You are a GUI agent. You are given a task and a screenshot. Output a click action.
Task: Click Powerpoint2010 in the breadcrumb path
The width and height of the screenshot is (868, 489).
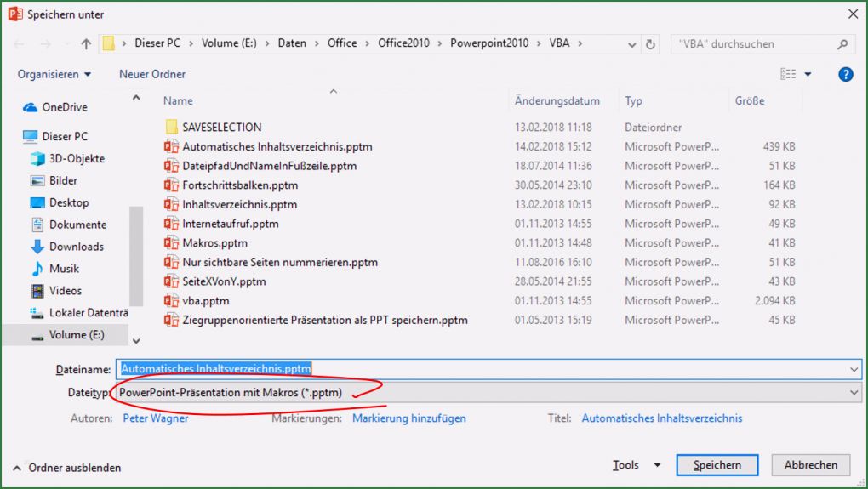pos(489,43)
